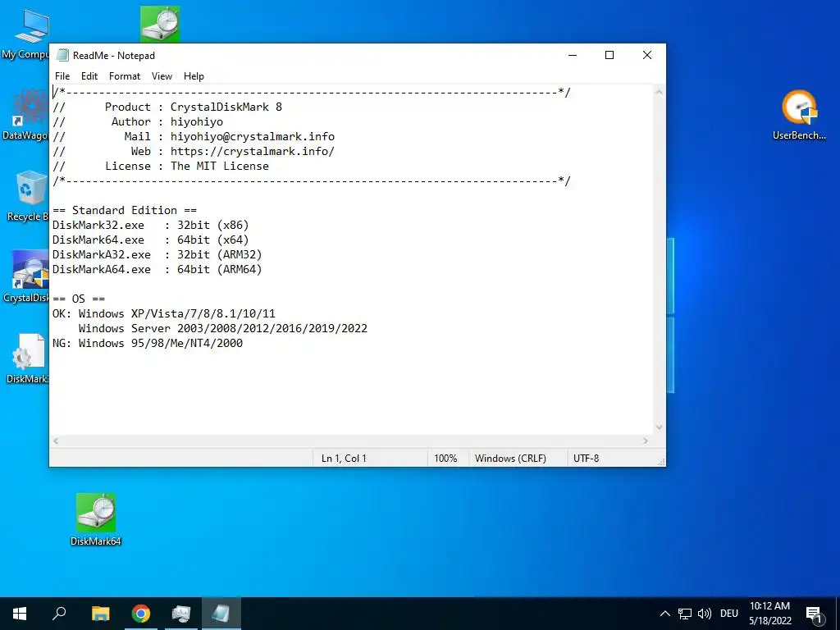
Task: Place cursor on hiyohiyo@crystalmark.info mail text
Action: tap(253, 137)
